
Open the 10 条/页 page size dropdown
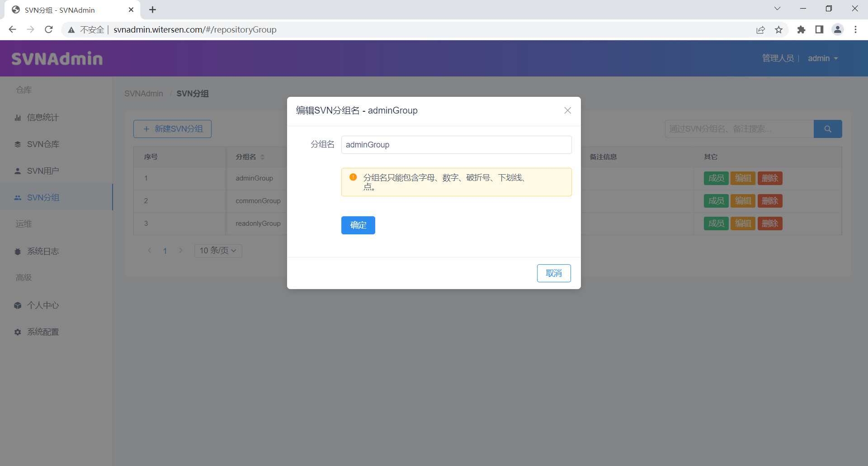218,251
